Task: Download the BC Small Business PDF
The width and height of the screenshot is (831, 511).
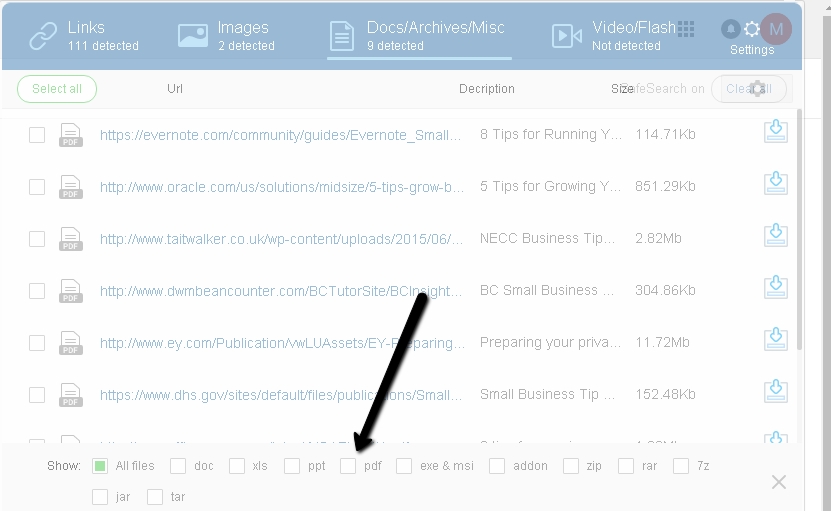Action: click(x=775, y=288)
